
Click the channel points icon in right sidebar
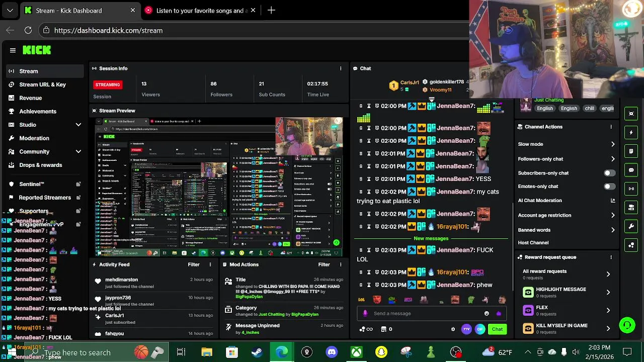point(631,245)
